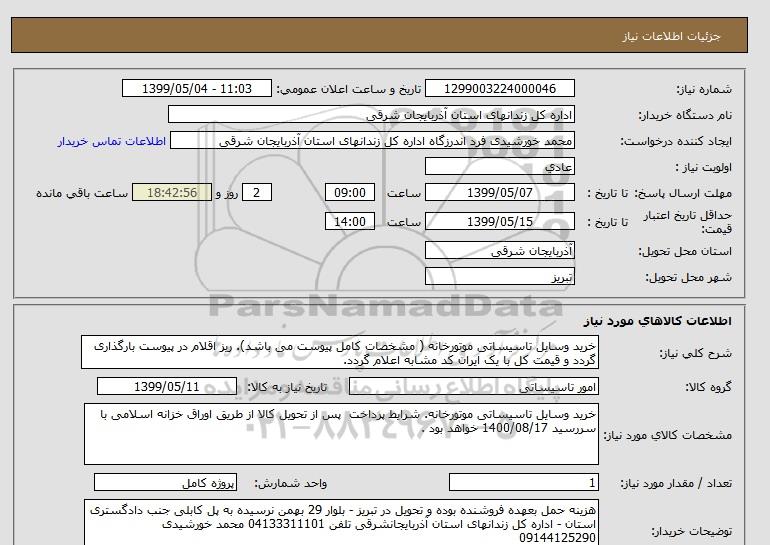Screen dimensions: 770x545
Task: Click the label اولویت نیاز
Action: point(704,167)
